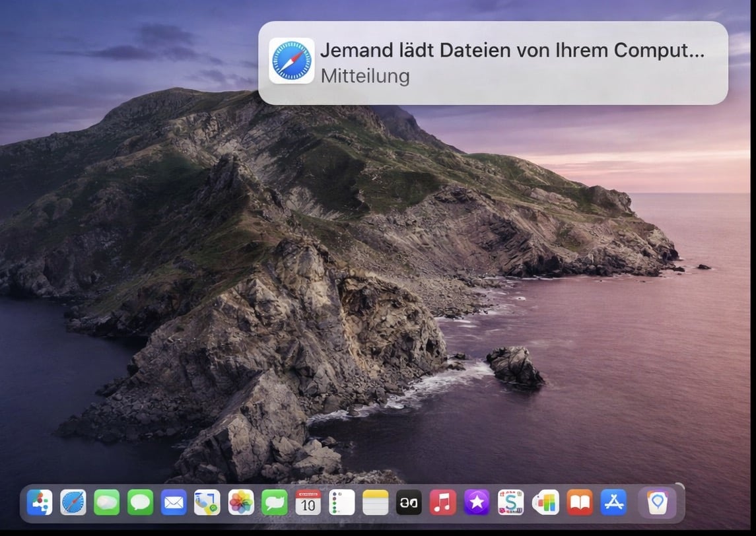Open the Calendar showing date 10
The image size is (756, 536).
click(x=307, y=503)
